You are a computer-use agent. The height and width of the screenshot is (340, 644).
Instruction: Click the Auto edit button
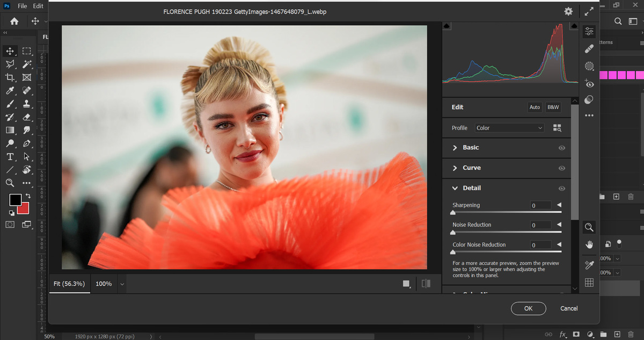pyautogui.click(x=535, y=107)
